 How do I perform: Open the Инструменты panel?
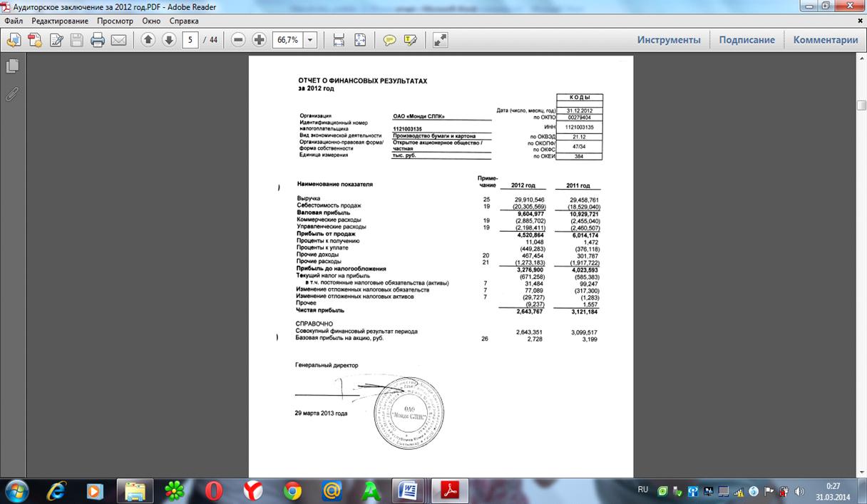click(669, 40)
